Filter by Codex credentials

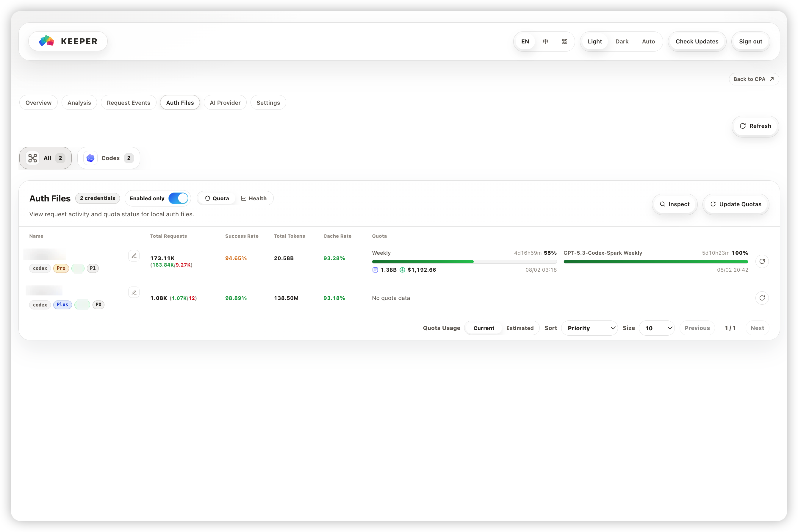tap(109, 158)
